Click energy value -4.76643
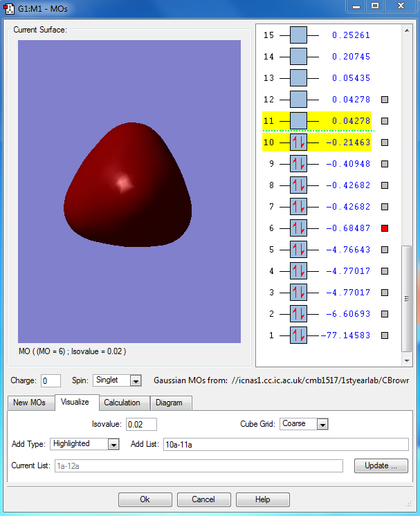 (348, 250)
